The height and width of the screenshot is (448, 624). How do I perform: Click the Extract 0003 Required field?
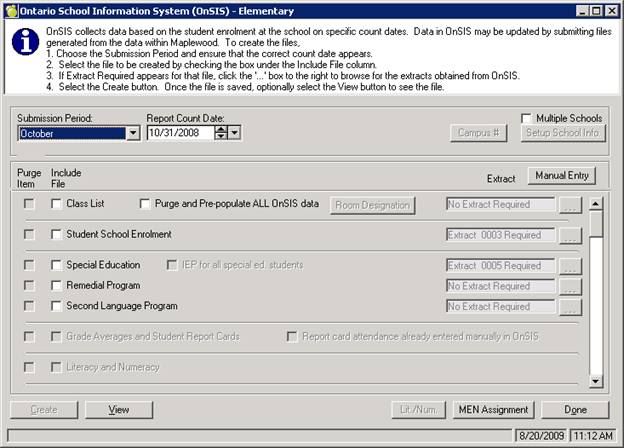coord(500,235)
